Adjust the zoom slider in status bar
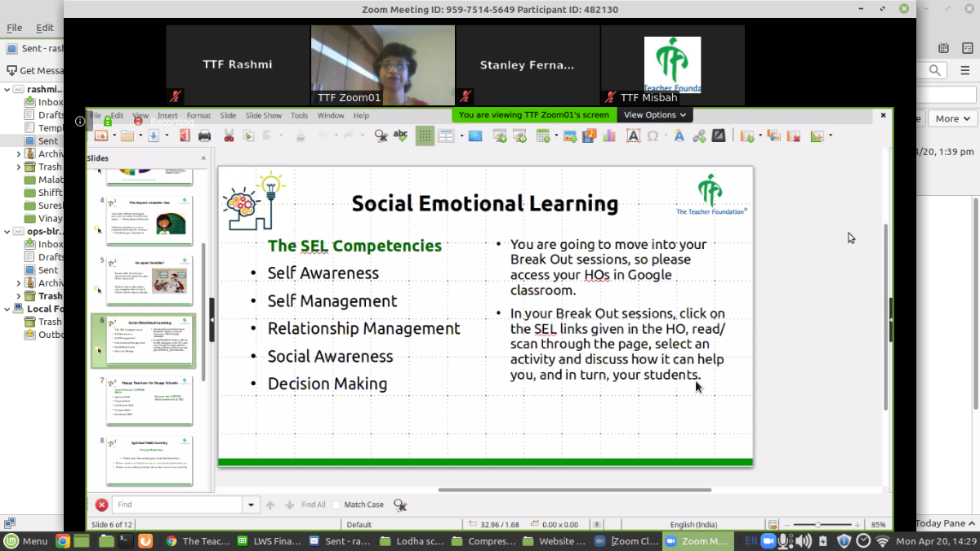 pyautogui.click(x=817, y=524)
